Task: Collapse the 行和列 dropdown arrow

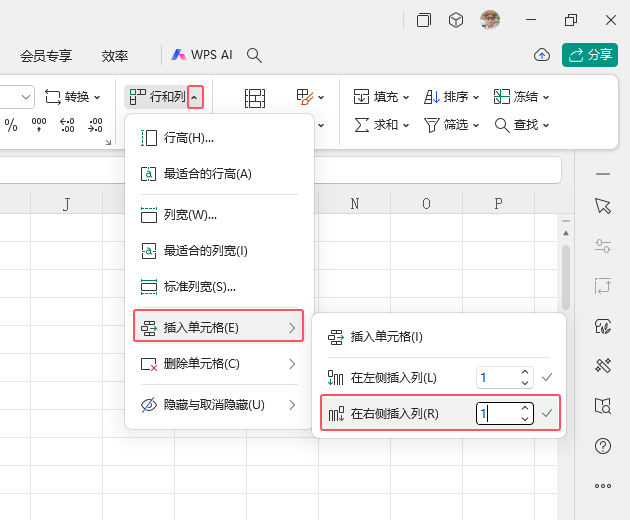Action: [195, 97]
